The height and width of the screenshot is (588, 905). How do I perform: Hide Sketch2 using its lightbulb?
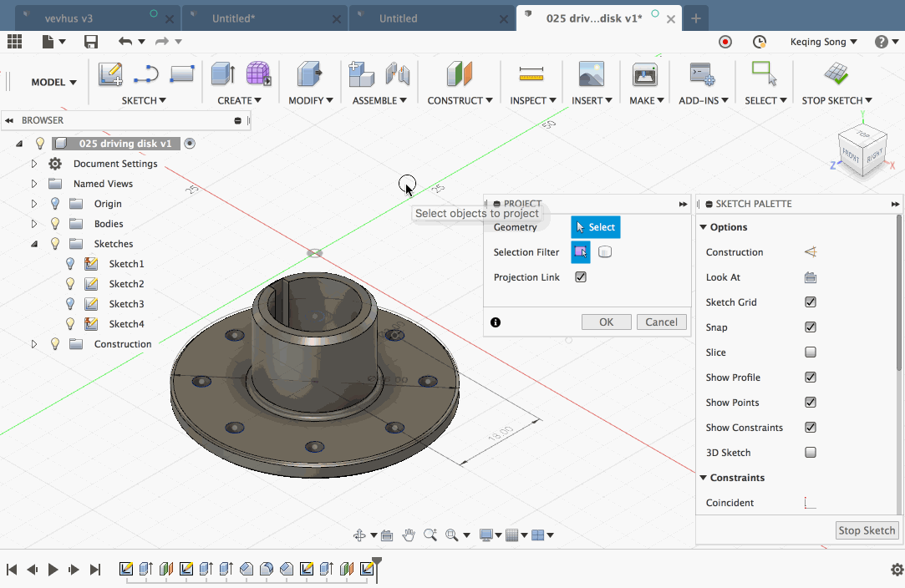click(x=71, y=284)
